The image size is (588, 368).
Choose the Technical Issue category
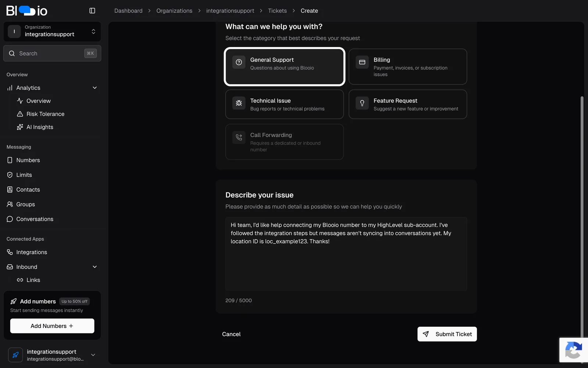pyautogui.click(x=284, y=104)
